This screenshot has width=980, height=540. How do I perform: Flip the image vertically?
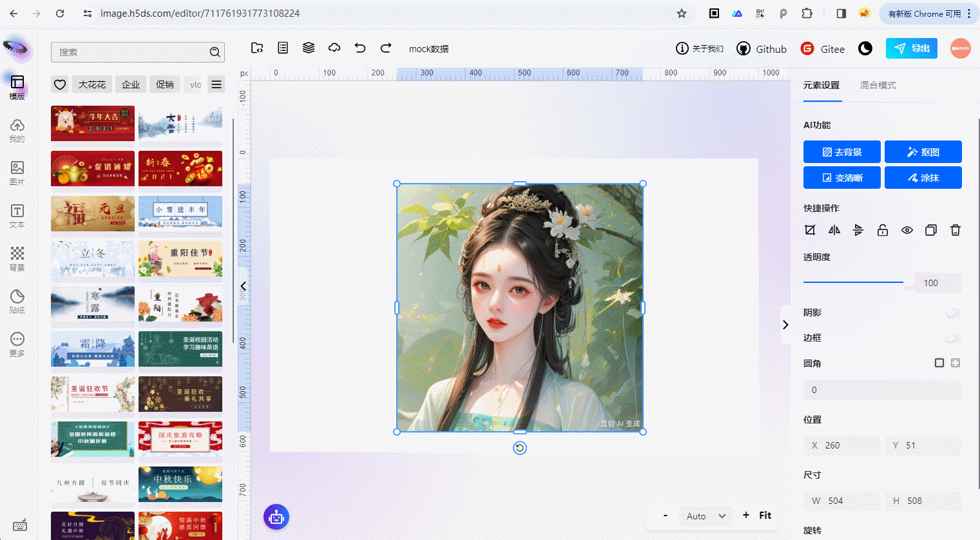pos(858,230)
